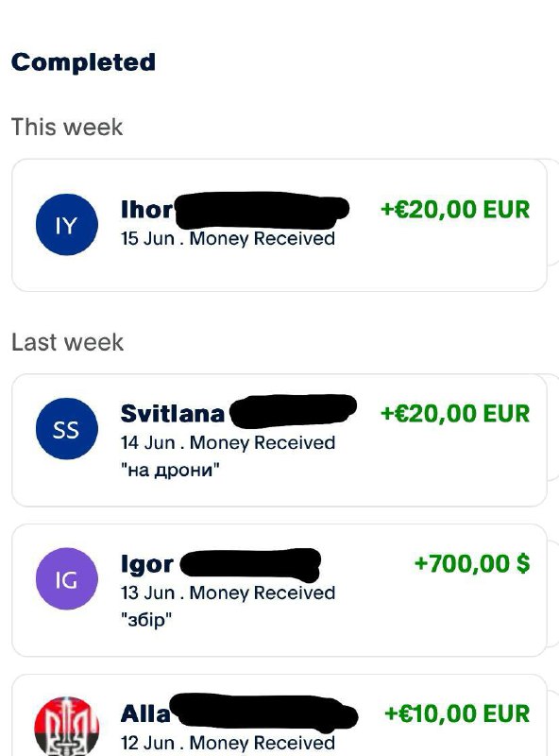Image resolution: width=559 pixels, height=756 pixels.
Task: Click the Completed heading
Action: click(83, 62)
